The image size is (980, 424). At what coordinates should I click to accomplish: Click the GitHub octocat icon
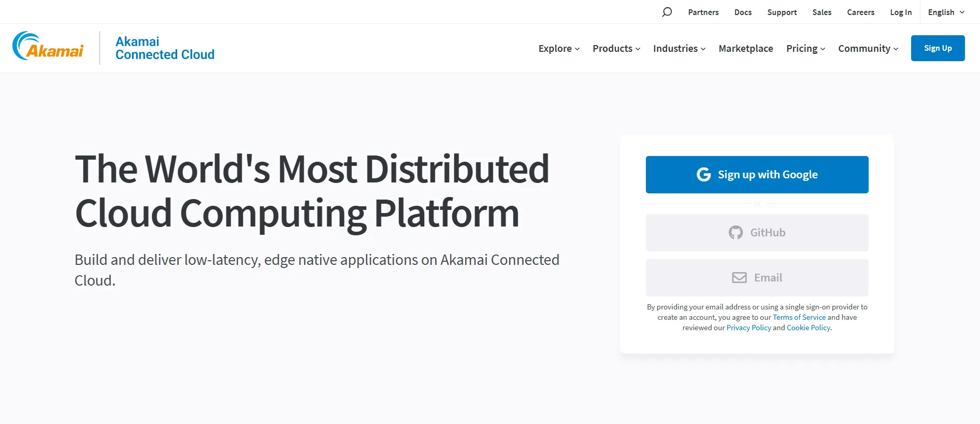click(x=736, y=233)
